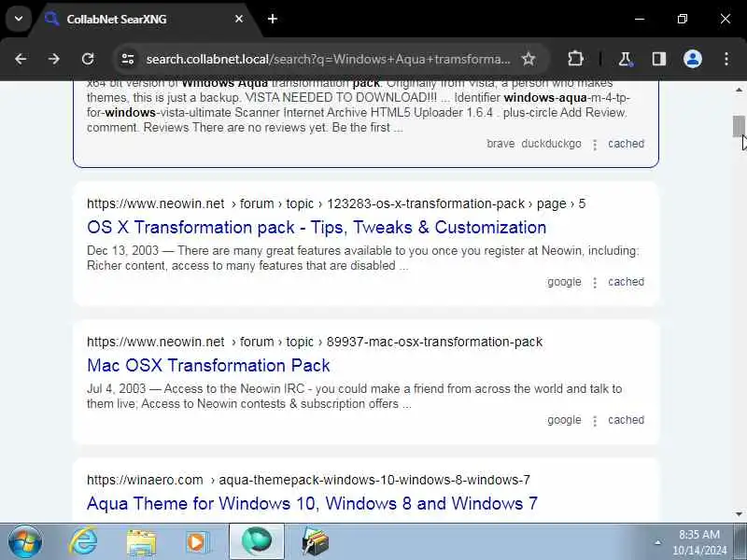Image resolution: width=747 pixels, height=560 pixels.
Task: Expand options menu for Mac OSX Transformation Pack
Action: pyautogui.click(x=595, y=421)
